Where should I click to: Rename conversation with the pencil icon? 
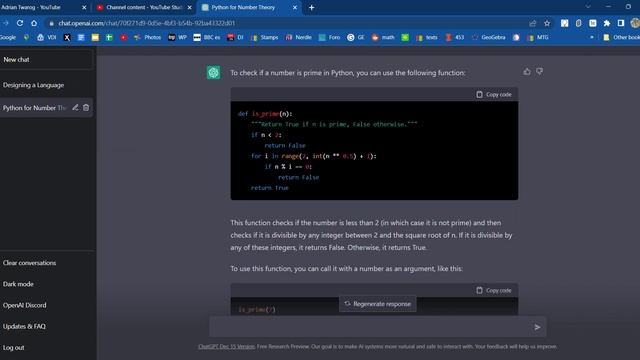[75, 107]
